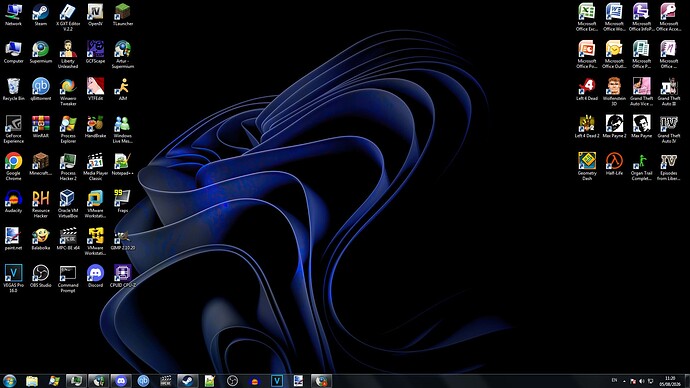
Task: Open the Process Hacker 2 shortcut
Action: [x=68, y=167]
